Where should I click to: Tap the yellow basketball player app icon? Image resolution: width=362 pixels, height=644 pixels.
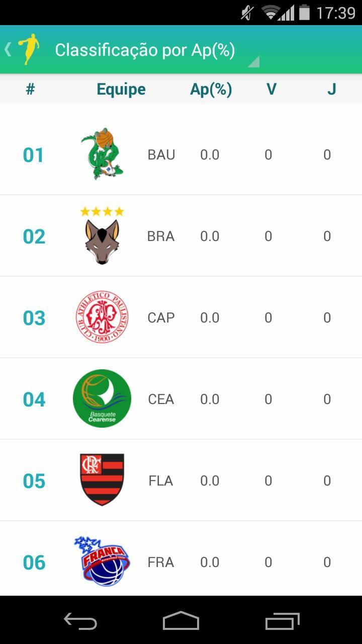click(29, 49)
